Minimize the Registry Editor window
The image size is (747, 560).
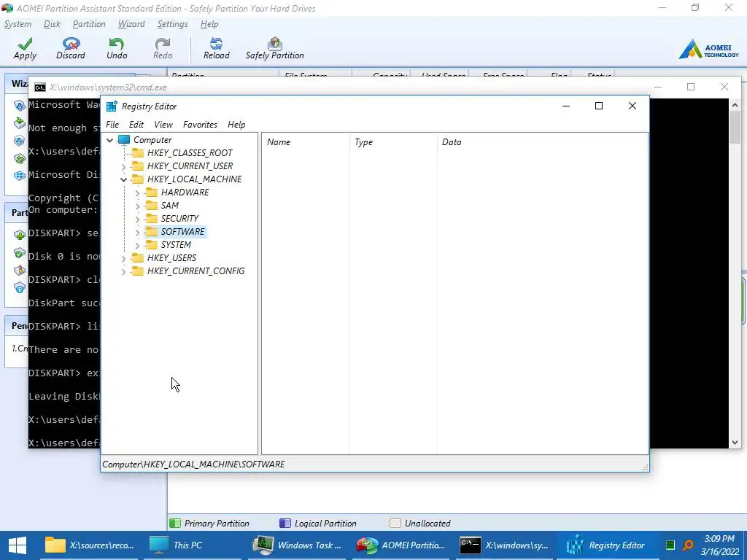[x=566, y=106]
